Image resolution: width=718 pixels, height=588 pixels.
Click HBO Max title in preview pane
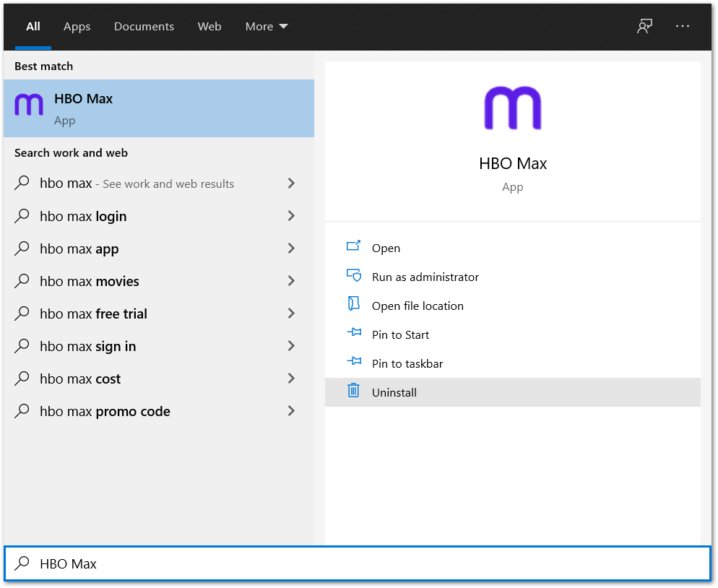513,163
